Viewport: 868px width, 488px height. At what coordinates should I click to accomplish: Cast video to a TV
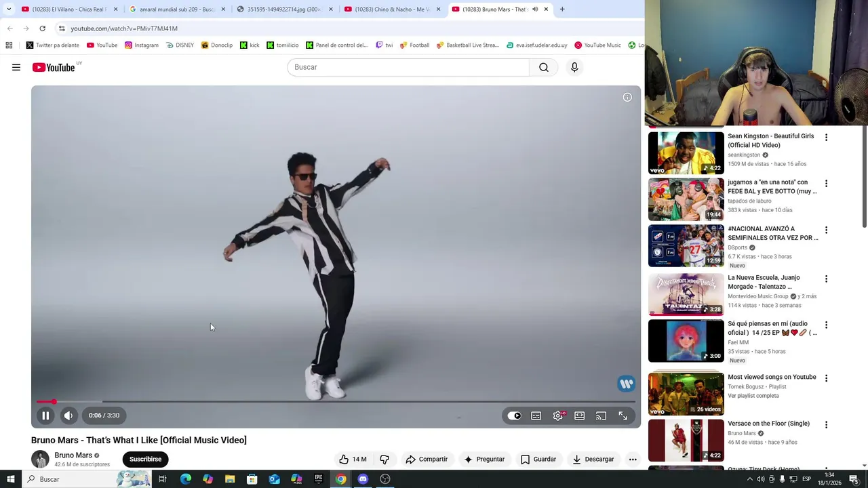coord(601,415)
